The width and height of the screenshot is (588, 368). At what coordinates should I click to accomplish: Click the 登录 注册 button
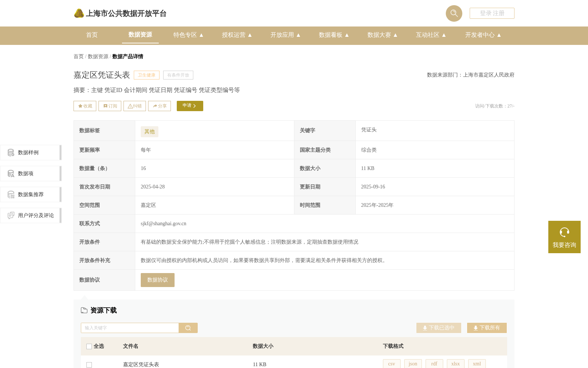pyautogui.click(x=492, y=13)
